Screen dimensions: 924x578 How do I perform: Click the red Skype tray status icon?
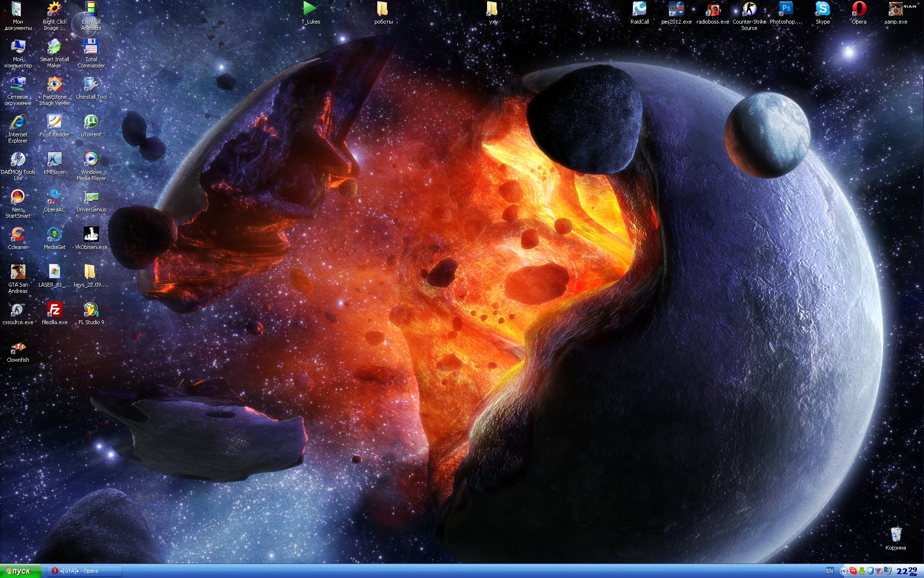853,571
